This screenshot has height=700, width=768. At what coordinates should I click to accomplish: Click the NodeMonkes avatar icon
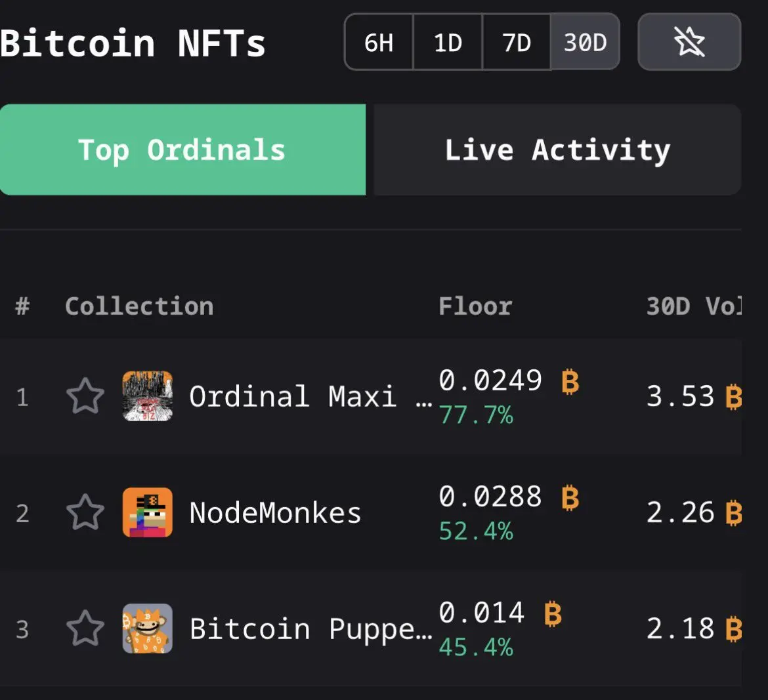click(x=148, y=512)
